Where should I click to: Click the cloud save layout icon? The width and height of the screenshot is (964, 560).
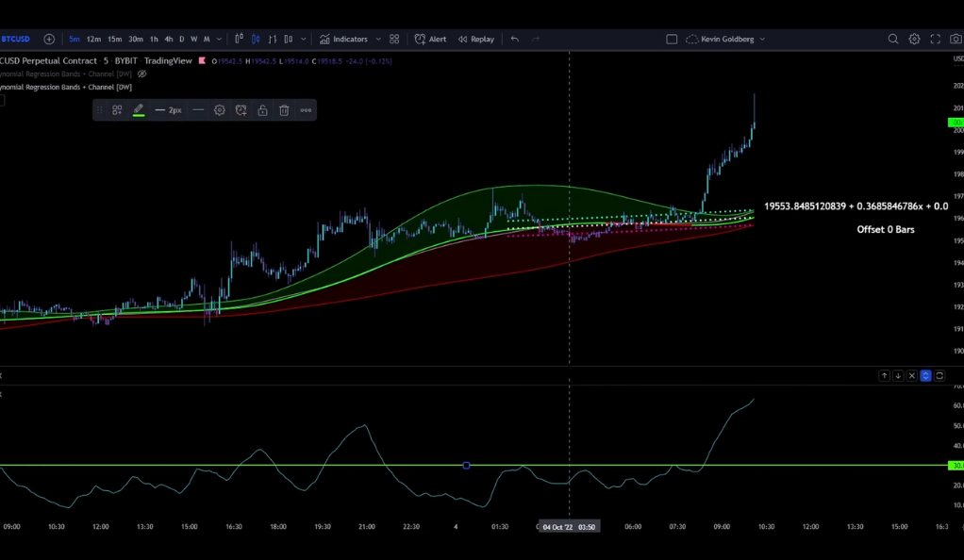point(691,39)
